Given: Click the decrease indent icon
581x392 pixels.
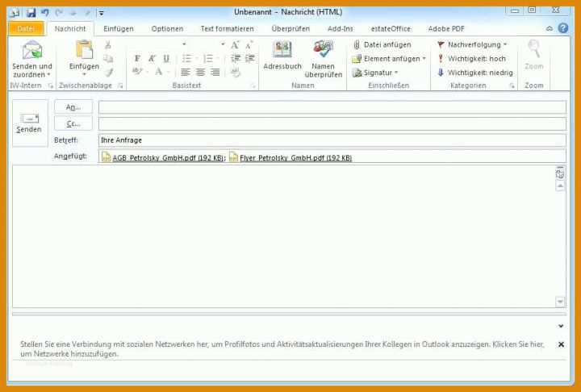Looking at the screenshot, I should pyautogui.click(x=236, y=59).
